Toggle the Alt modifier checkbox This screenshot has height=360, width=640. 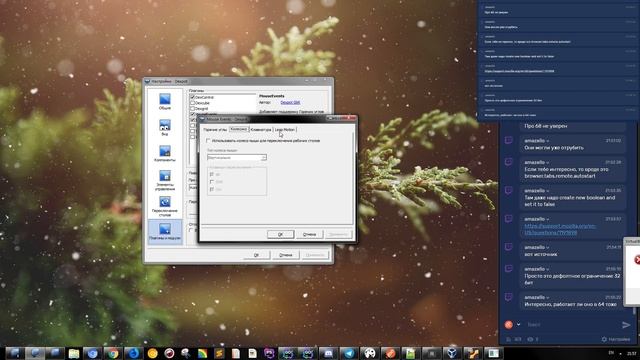pos(211,174)
